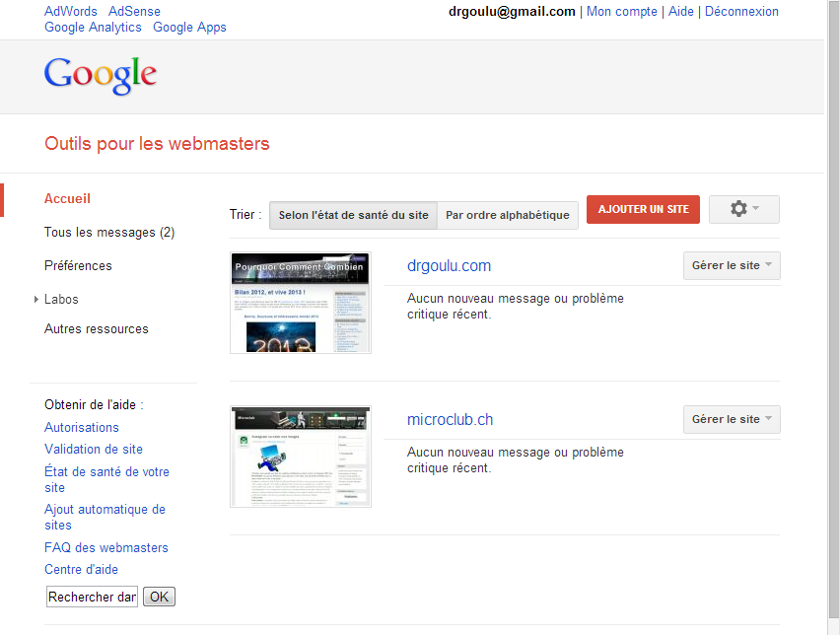
Task: Click the OK search button
Action: pyautogui.click(x=159, y=597)
